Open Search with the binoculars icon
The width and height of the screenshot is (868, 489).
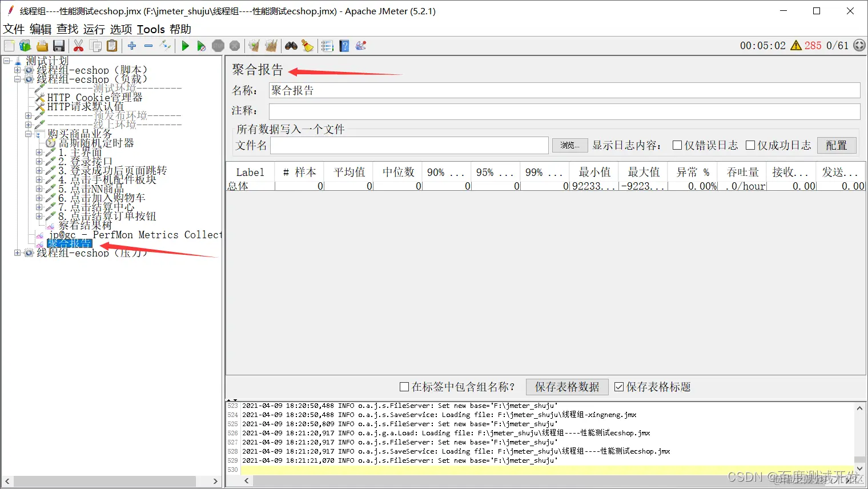pyautogui.click(x=291, y=46)
